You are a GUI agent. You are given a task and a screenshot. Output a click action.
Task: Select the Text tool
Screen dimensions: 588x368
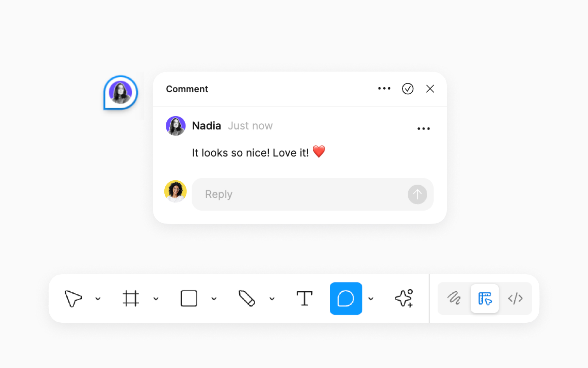coord(305,298)
